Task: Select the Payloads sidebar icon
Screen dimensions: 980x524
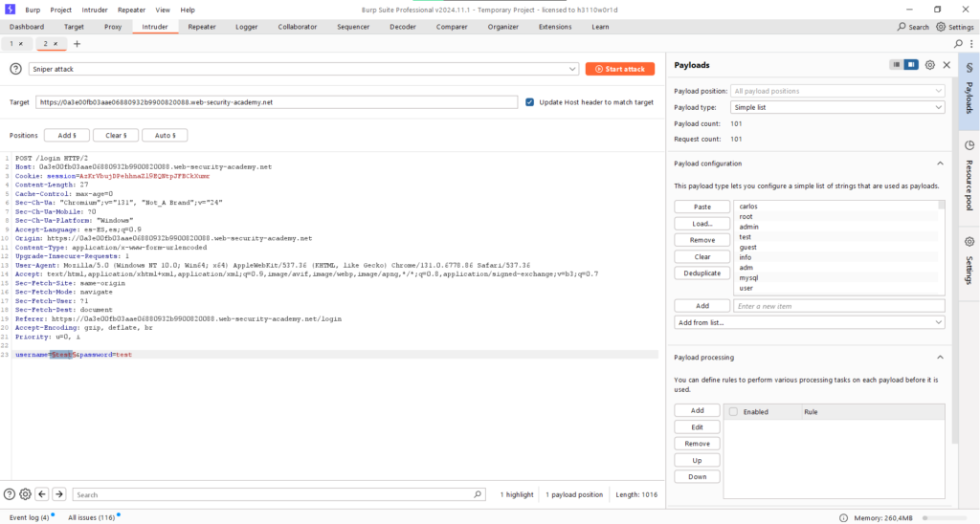Action: 969,68
